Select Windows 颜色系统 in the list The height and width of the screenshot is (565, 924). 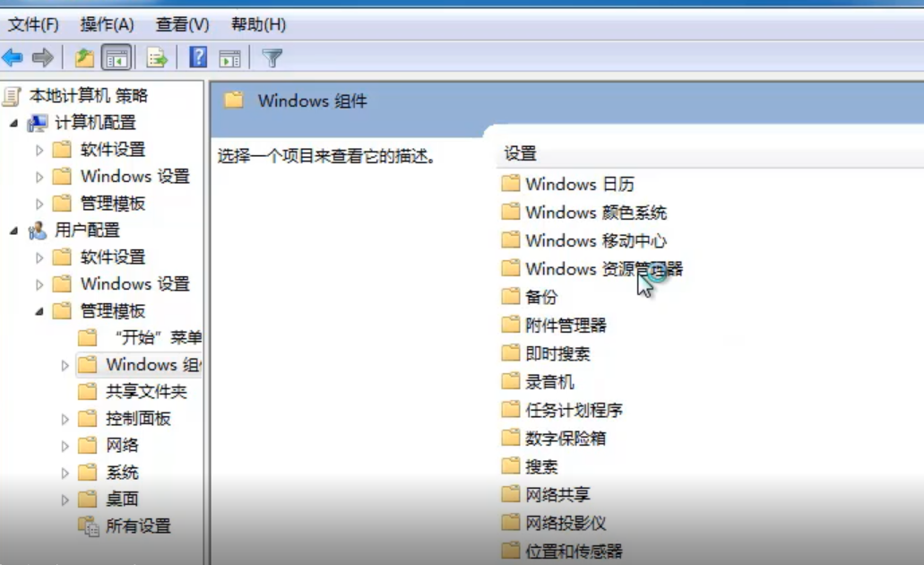(x=596, y=213)
